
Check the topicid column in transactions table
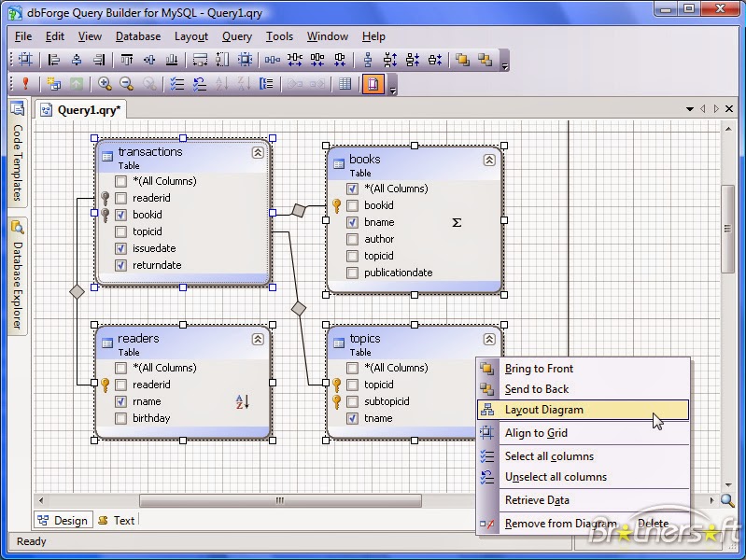pyautogui.click(x=120, y=231)
